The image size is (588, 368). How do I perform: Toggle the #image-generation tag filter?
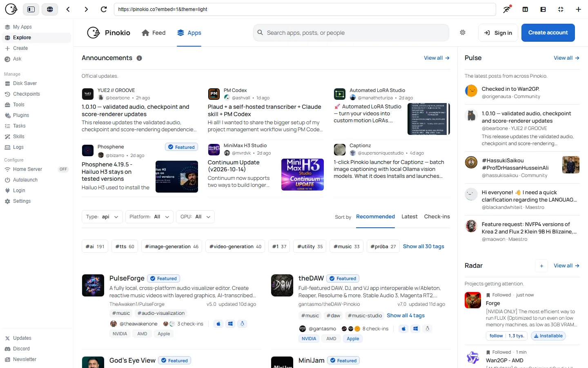click(x=171, y=247)
